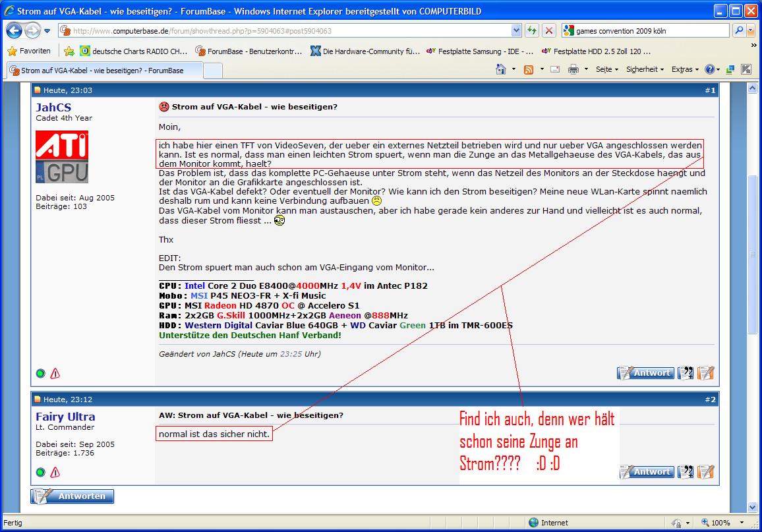Screen dimensions: 762x532
Task: Open the Seite menu
Action: [x=607, y=69]
